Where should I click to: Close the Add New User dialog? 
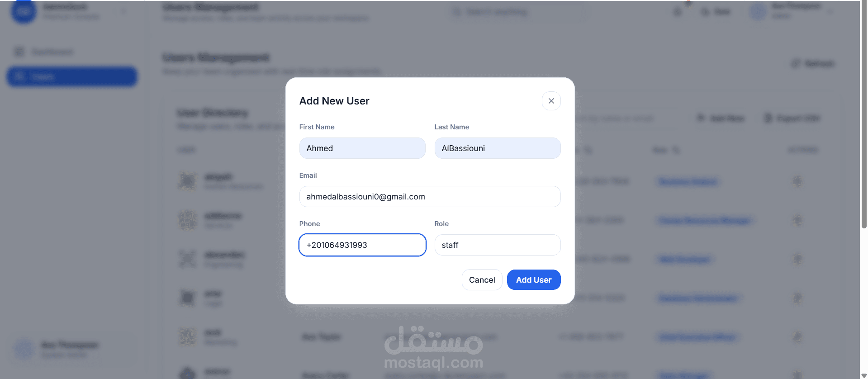pyautogui.click(x=551, y=101)
